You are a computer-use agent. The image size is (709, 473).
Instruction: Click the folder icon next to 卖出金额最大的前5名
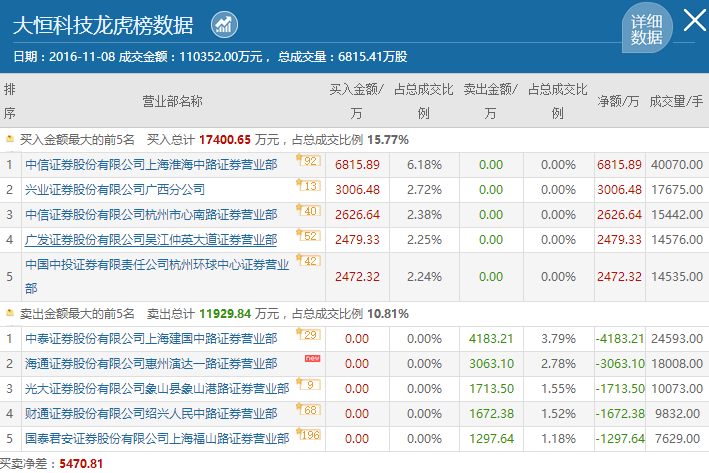coord(10,313)
